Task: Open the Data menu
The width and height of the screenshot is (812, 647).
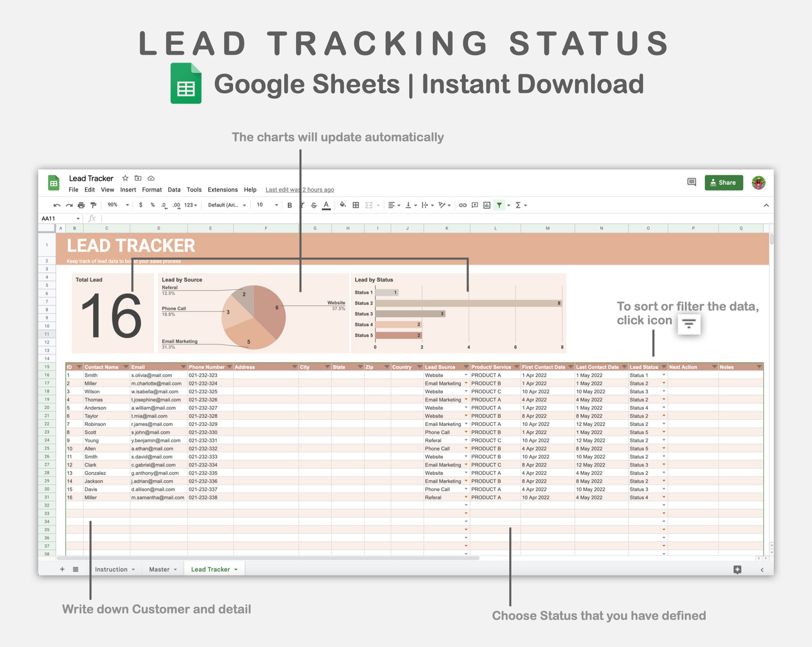Action: [x=174, y=190]
